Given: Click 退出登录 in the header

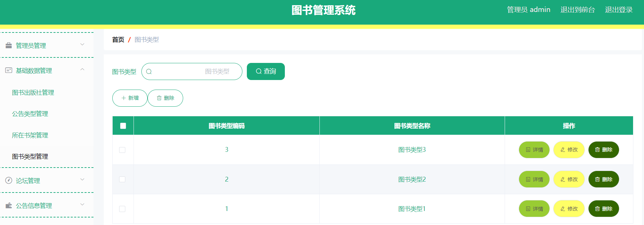Looking at the screenshot, I should [x=619, y=10].
